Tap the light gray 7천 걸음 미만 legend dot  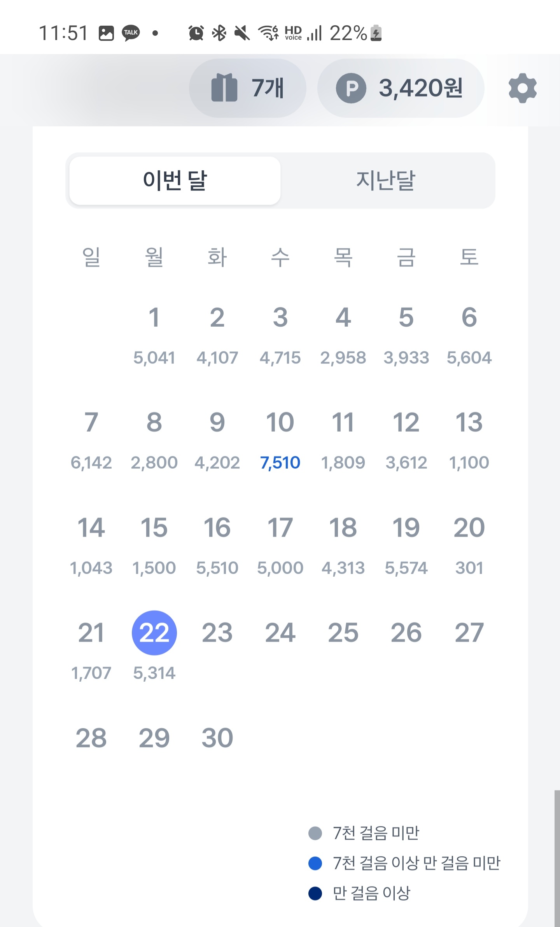tap(315, 833)
